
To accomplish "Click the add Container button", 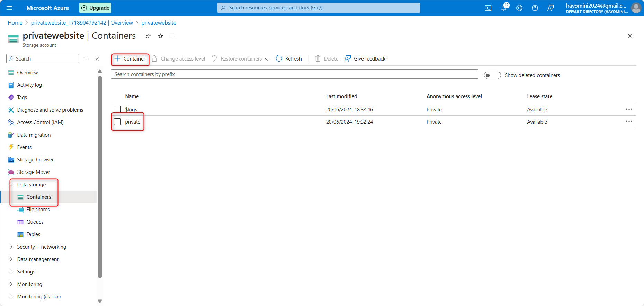I will pyautogui.click(x=130, y=59).
